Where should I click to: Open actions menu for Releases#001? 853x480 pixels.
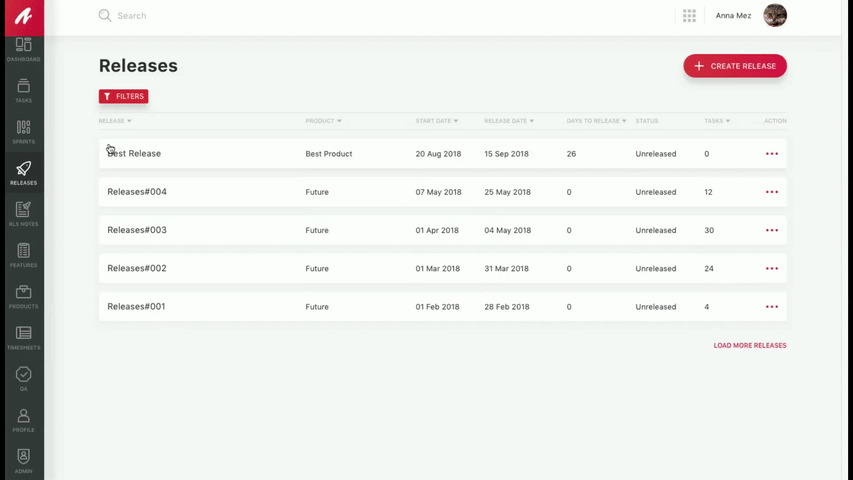(x=771, y=306)
